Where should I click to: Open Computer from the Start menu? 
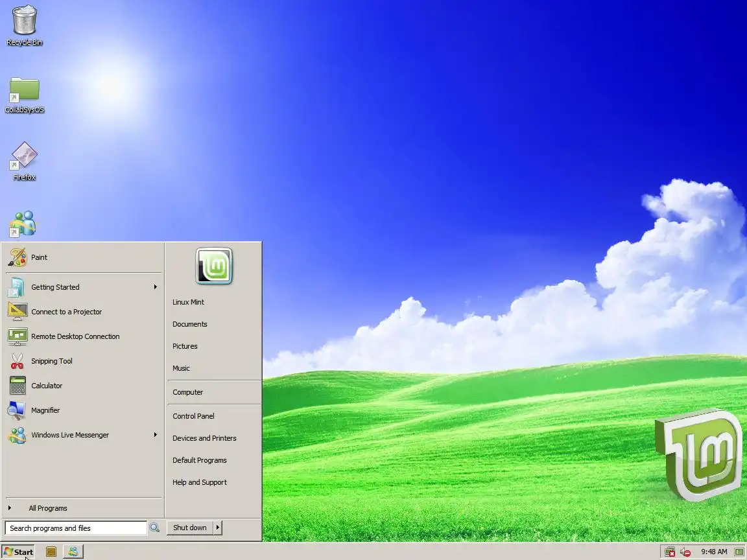pyautogui.click(x=187, y=392)
